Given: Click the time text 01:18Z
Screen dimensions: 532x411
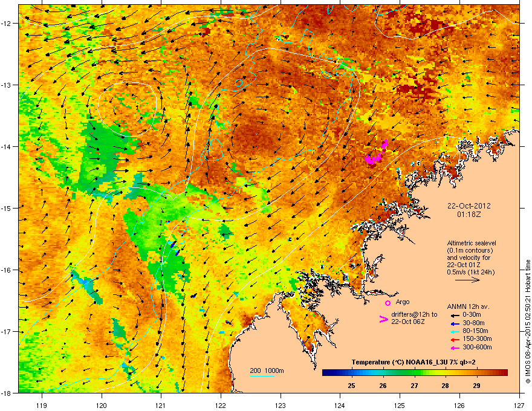Looking at the screenshot, I should pos(469,215).
